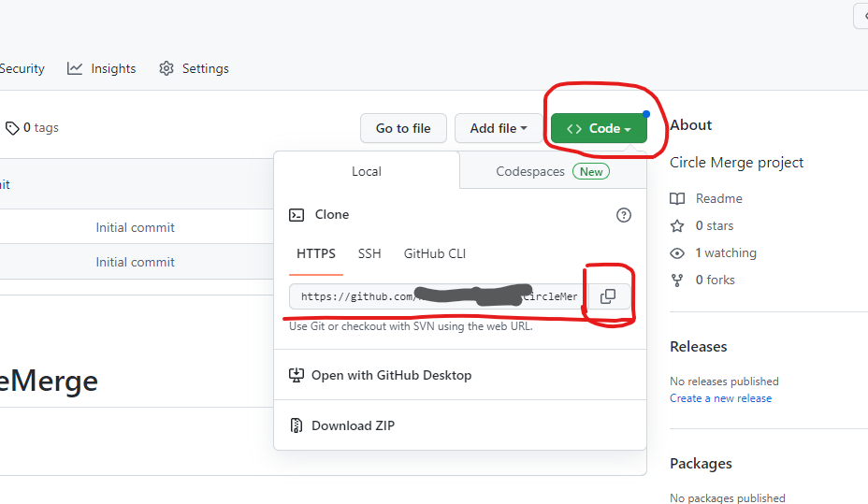This screenshot has height=504, width=868.
Task: Click the GitHub Desktop download icon
Action: coord(297,376)
